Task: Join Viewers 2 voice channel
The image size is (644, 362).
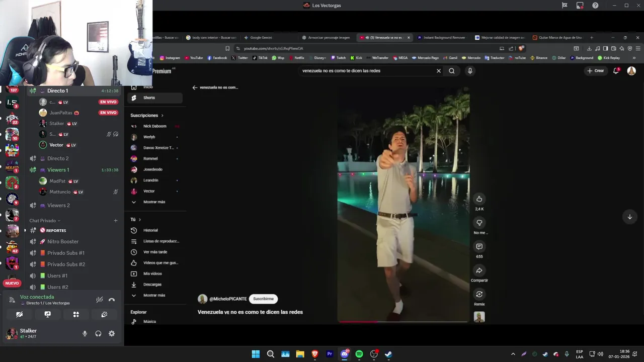Action: pos(73,205)
